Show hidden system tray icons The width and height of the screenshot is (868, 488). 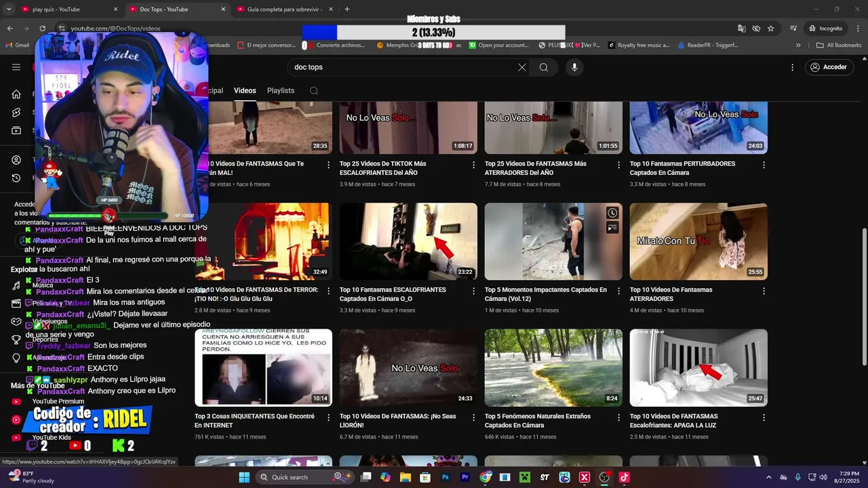click(x=768, y=477)
